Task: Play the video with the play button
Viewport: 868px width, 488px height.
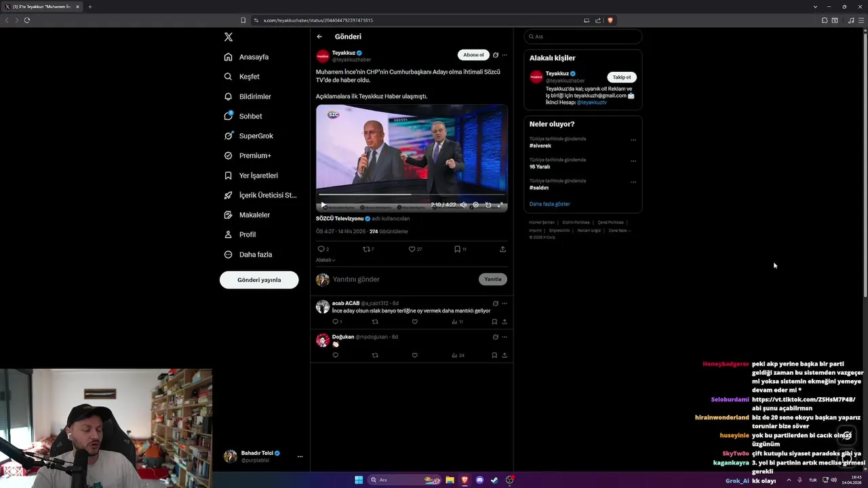Action: (x=323, y=205)
